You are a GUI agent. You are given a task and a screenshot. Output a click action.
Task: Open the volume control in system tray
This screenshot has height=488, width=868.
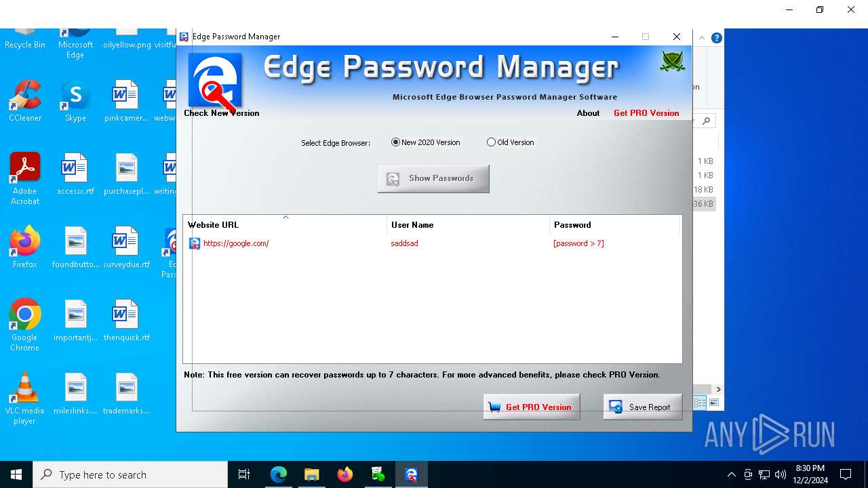[x=781, y=474]
